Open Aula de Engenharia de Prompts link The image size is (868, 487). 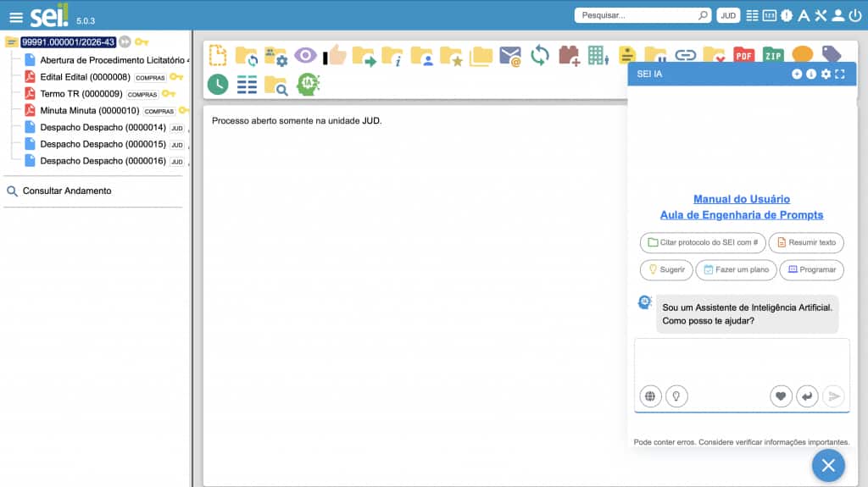tap(741, 215)
